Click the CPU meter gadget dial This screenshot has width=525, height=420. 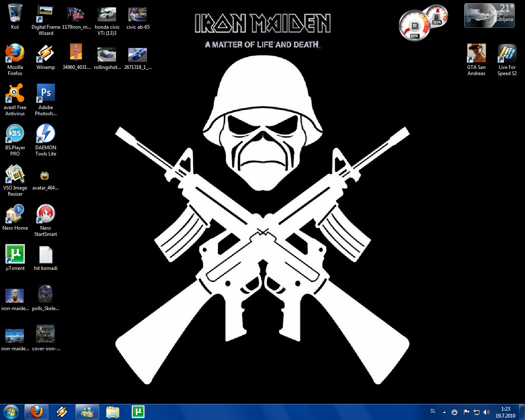click(414, 26)
